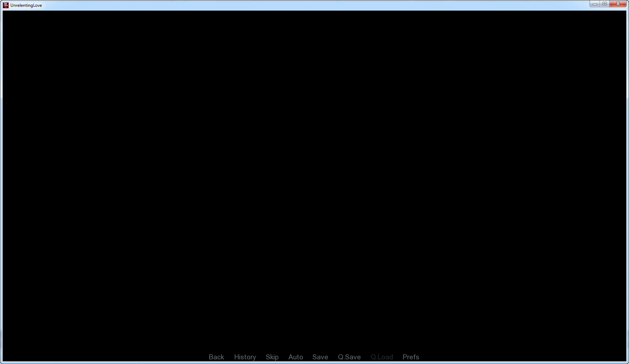Open the History log
The width and height of the screenshot is (629, 364).
[x=245, y=357]
